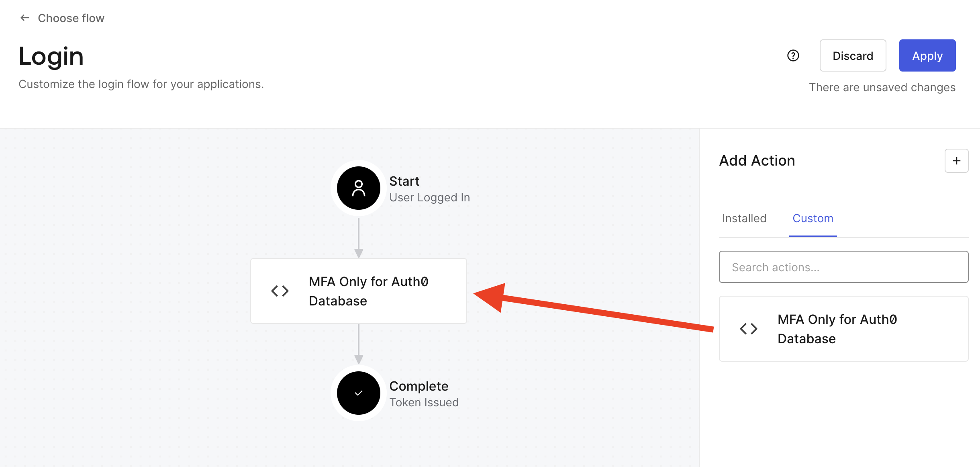Click the code brackets icon in the sidebar action
Screen dimensions: 980x467
[x=749, y=328]
